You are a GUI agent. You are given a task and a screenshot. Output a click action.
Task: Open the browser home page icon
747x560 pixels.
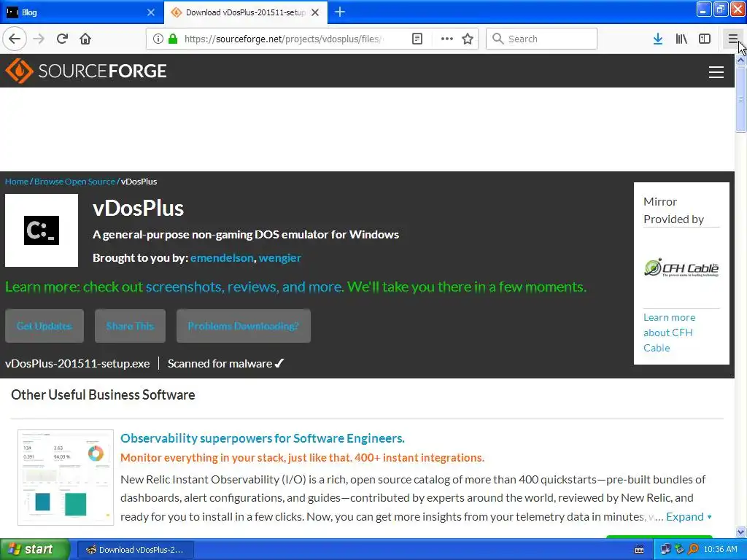click(85, 39)
